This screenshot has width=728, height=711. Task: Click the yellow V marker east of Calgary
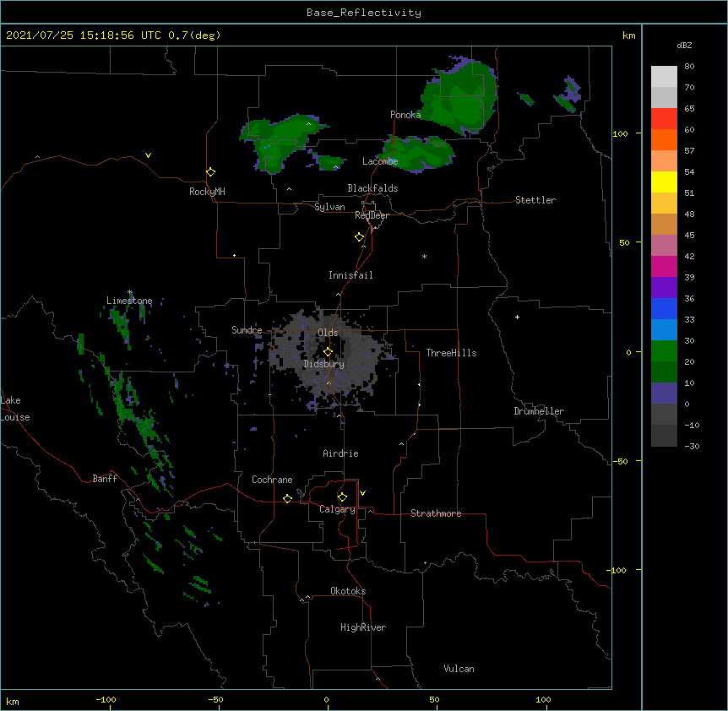(x=362, y=493)
